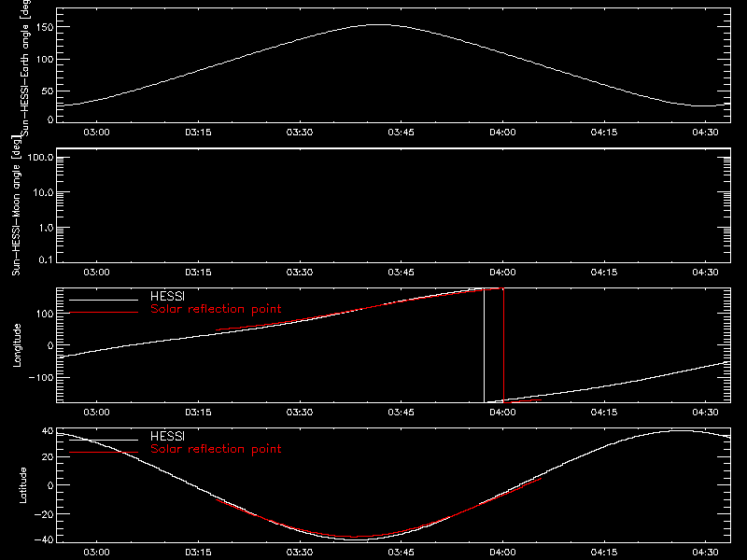747x560 pixels.
Task: Click the 04:30 time label of the Earth angle plot
Action: pyautogui.click(x=706, y=133)
